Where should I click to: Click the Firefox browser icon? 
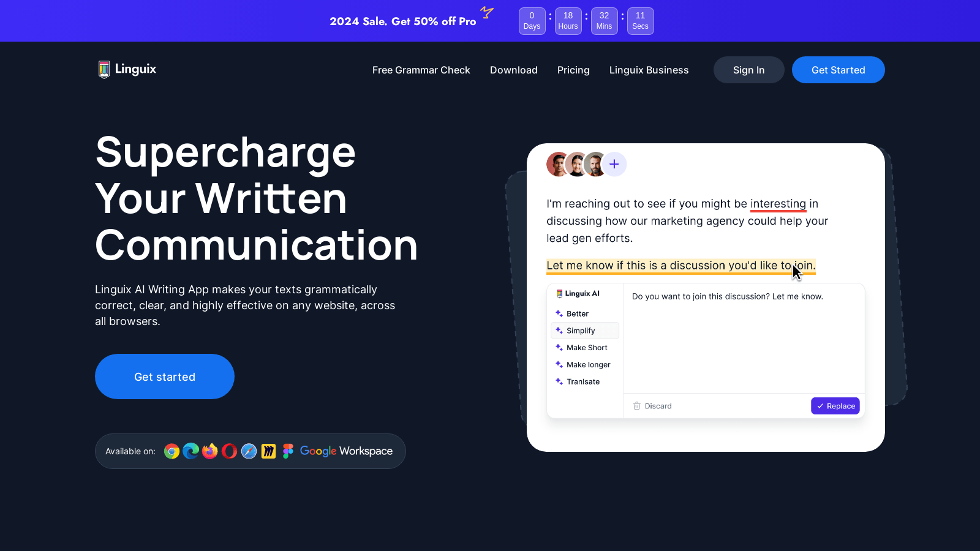(210, 451)
